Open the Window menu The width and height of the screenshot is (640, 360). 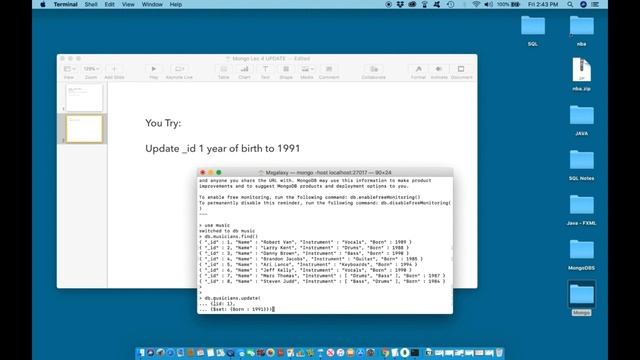pos(152,4)
